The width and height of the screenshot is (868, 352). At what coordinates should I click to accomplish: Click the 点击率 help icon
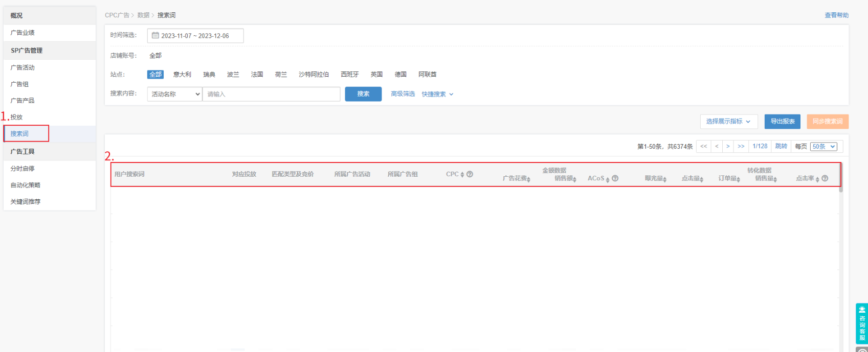coord(825,178)
